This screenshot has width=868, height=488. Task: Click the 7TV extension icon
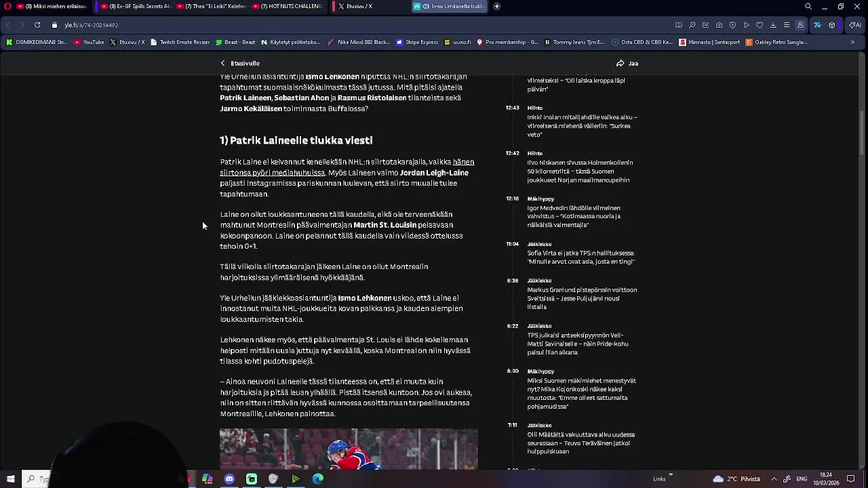(817, 25)
